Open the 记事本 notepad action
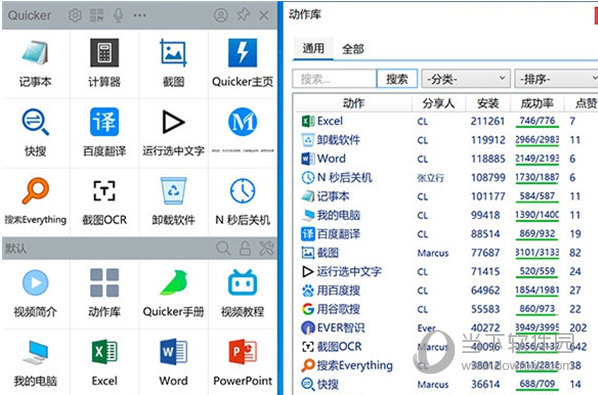598x395 pixels. [x=35, y=64]
